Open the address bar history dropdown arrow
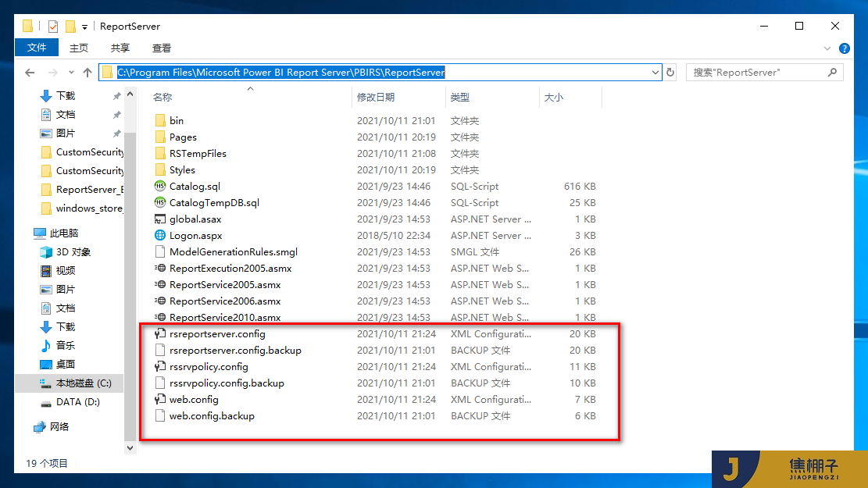The width and height of the screenshot is (868, 488). tap(657, 72)
